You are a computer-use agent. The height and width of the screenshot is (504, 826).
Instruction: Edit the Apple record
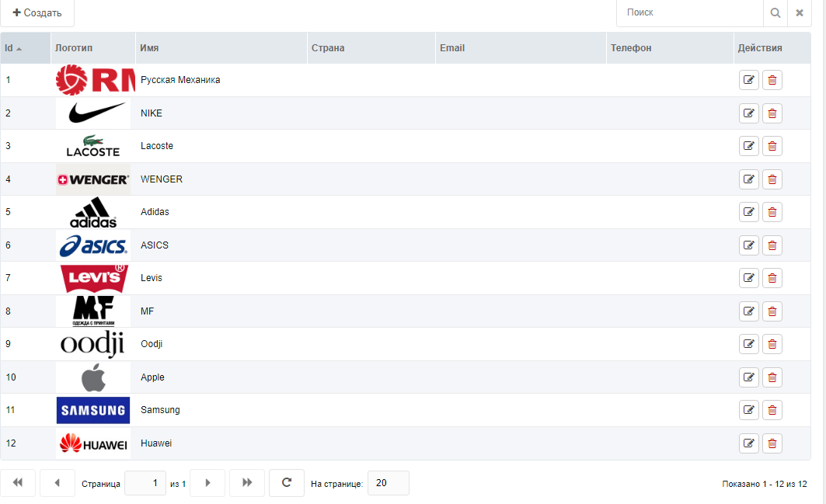click(x=748, y=377)
